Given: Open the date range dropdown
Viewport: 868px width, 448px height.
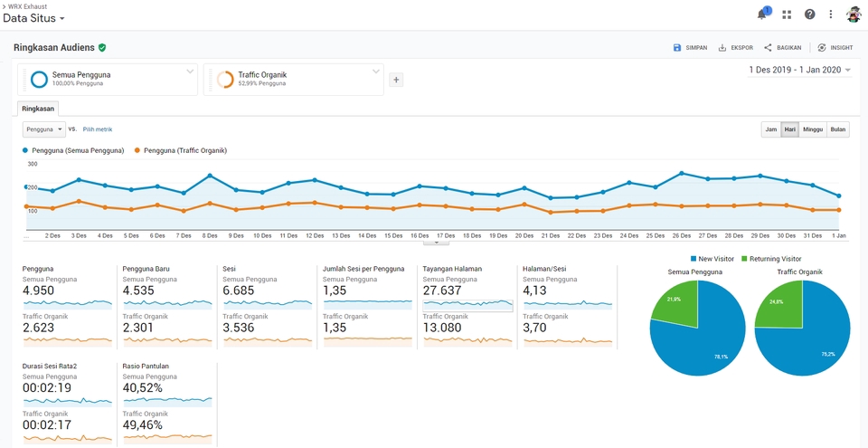Looking at the screenshot, I should 799,70.
